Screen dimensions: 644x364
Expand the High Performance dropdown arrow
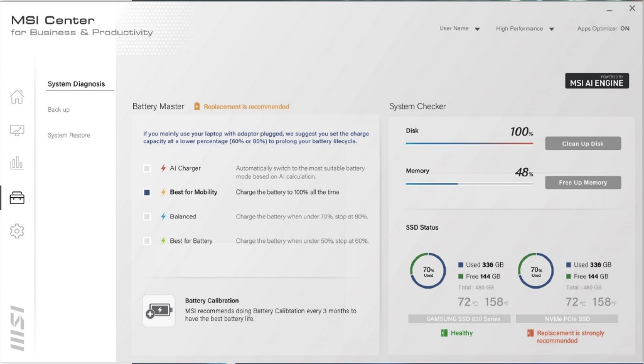click(x=552, y=29)
